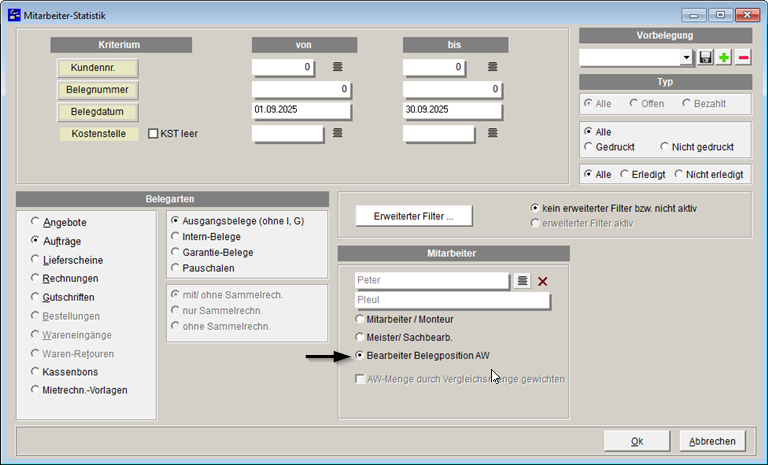Maximize the Mitarbeiter-Statistik window
The image size is (768, 465).
coord(720,15)
